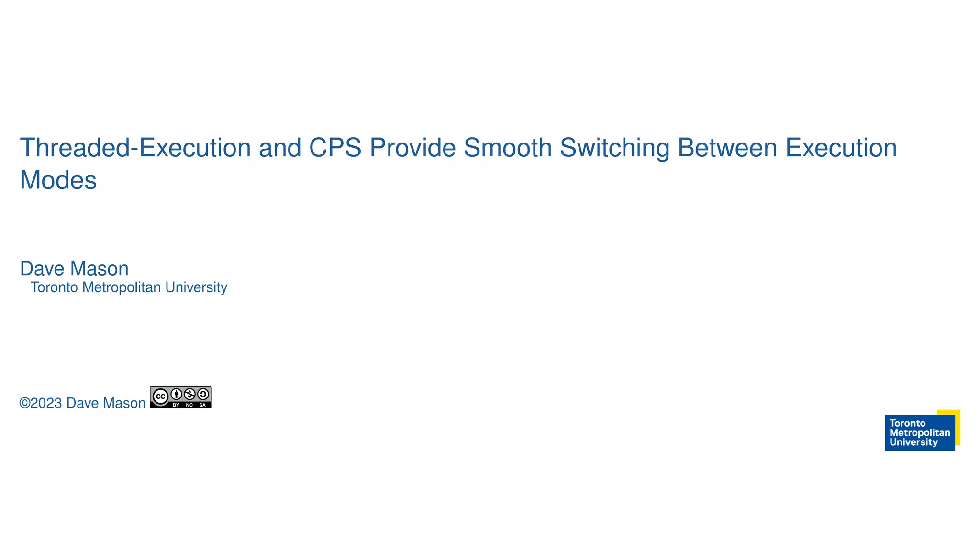980x551 pixels.
Task: Click the Attribution person icon in license badge
Action: 177,394
